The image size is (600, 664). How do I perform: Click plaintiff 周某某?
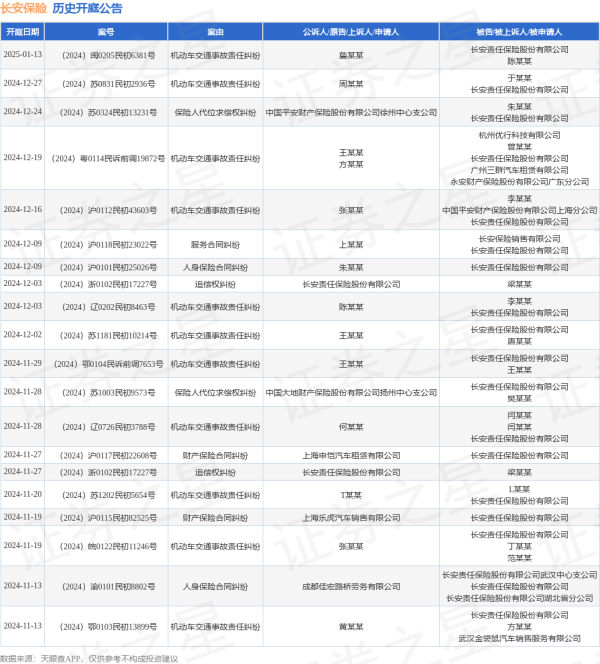click(351, 84)
